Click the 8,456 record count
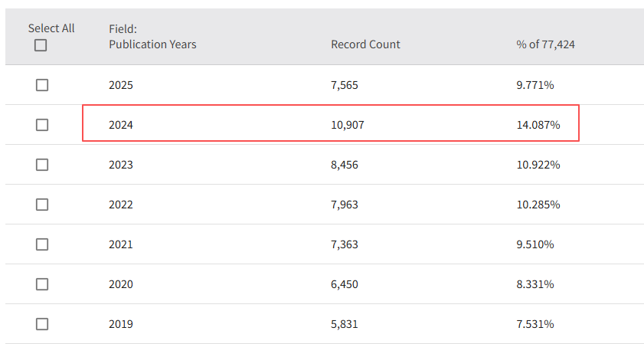This screenshot has width=644, height=344. pyautogui.click(x=345, y=165)
